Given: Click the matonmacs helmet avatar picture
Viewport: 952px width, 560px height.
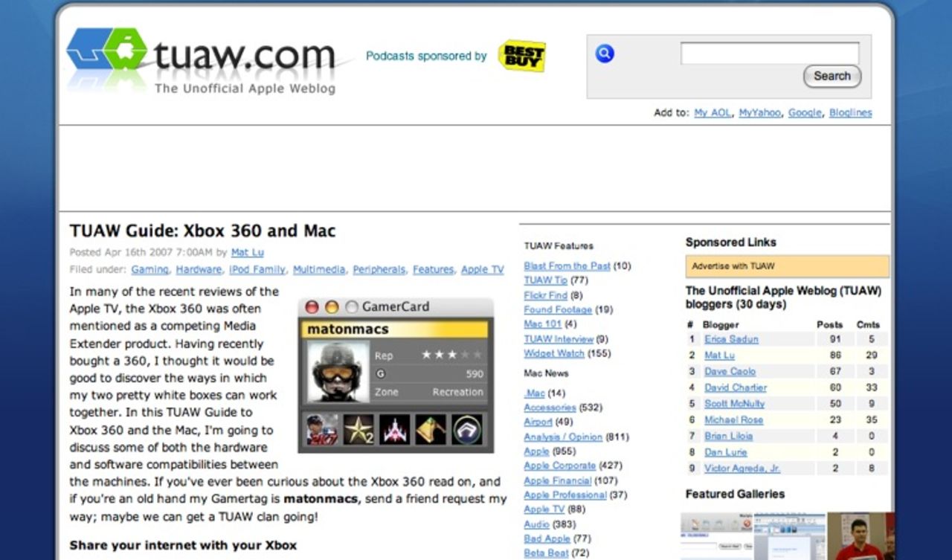Looking at the screenshot, I should point(338,371).
